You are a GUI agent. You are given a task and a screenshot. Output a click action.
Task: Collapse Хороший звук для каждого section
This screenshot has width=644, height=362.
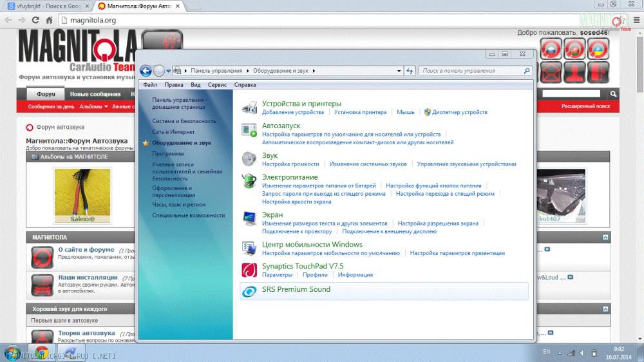[x=605, y=309]
